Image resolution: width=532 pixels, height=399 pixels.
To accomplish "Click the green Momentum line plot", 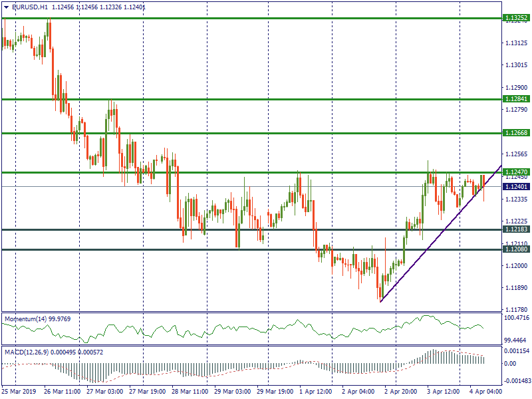I will coord(266,329).
